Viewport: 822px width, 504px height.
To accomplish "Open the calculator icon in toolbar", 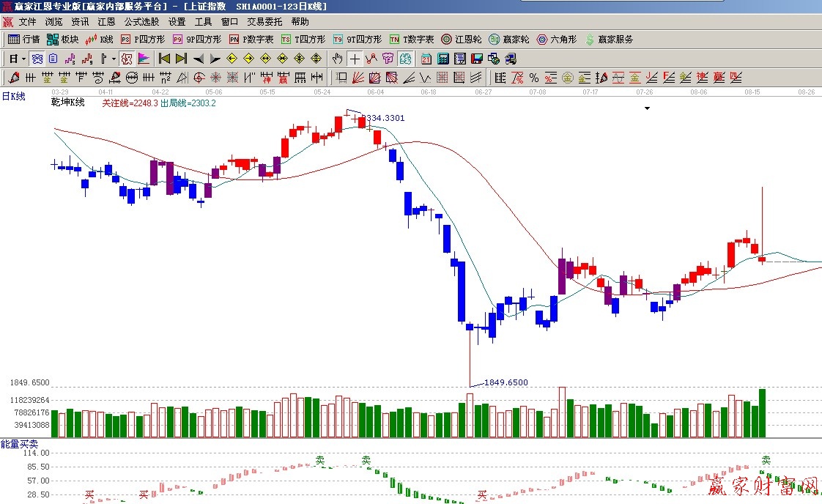I will pos(443,59).
